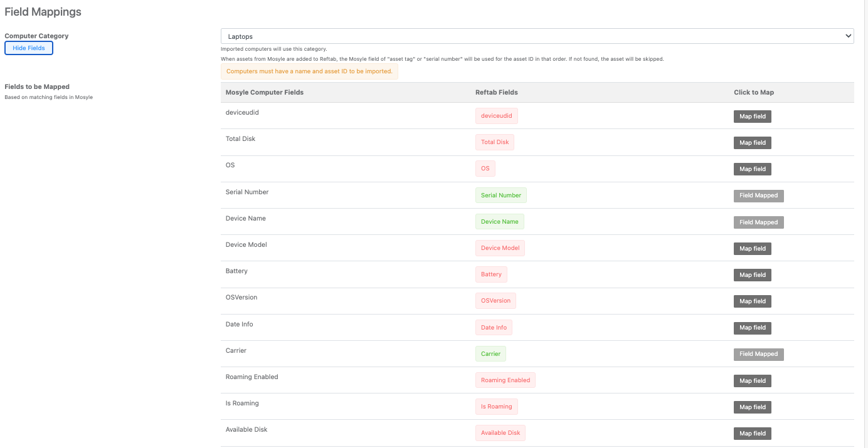This screenshot has height=448, width=868.
Task: Click Field Mapped button for Device Name
Action: 759,222
